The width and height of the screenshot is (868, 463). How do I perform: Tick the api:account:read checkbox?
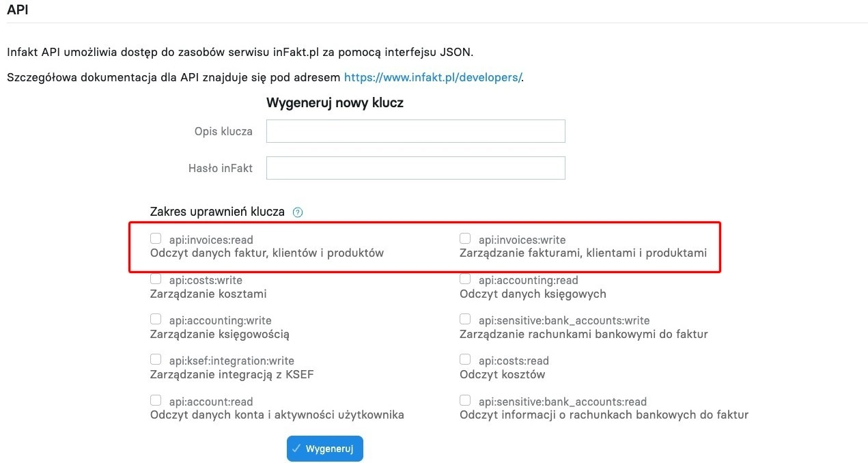pyautogui.click(x=156, y=400)
